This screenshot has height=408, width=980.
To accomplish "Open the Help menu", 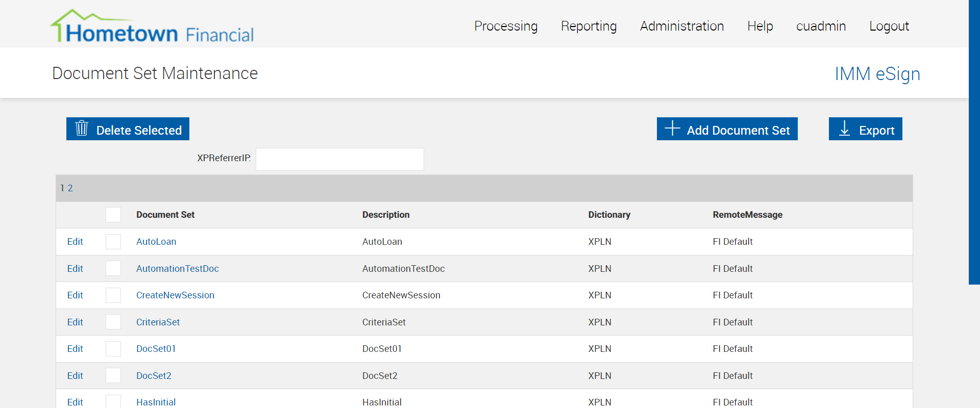I will 759,26.
